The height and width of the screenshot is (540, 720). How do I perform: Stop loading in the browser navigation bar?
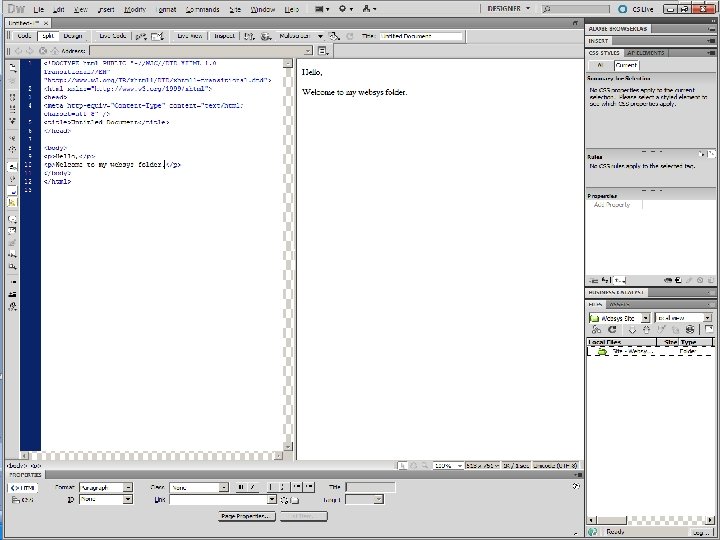43,51
